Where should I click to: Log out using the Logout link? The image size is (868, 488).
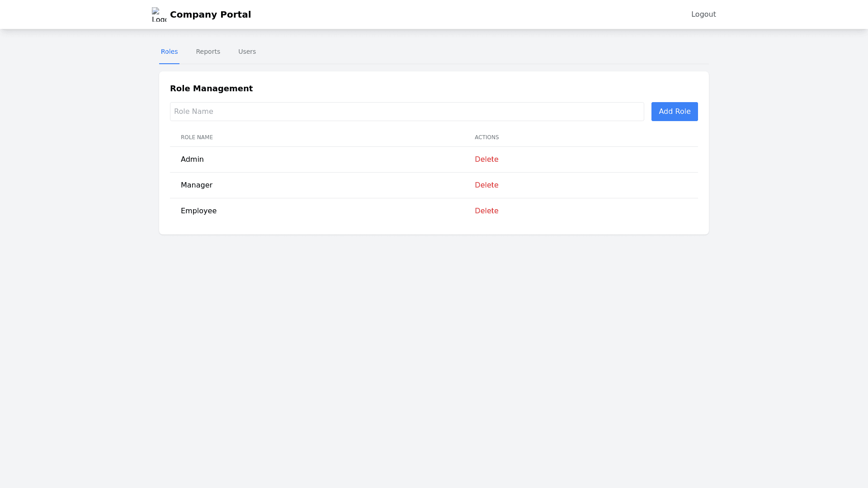(703, 14)
